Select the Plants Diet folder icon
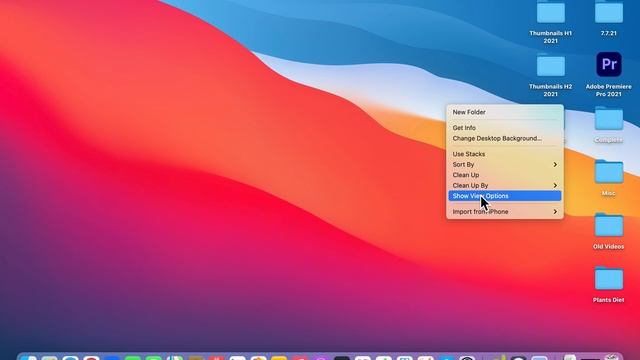This screenshot has height=360, width=640. pos(609,278)
